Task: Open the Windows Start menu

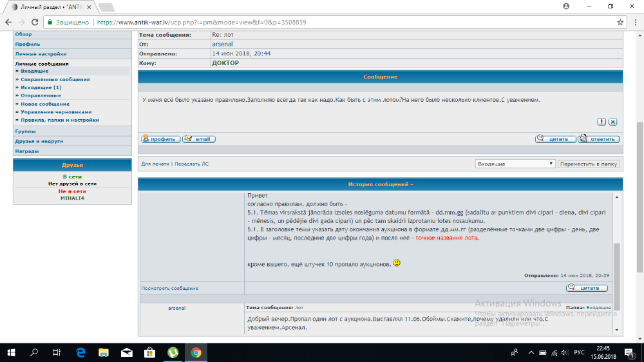Action: pyautogui.click(x=11, y=352)
